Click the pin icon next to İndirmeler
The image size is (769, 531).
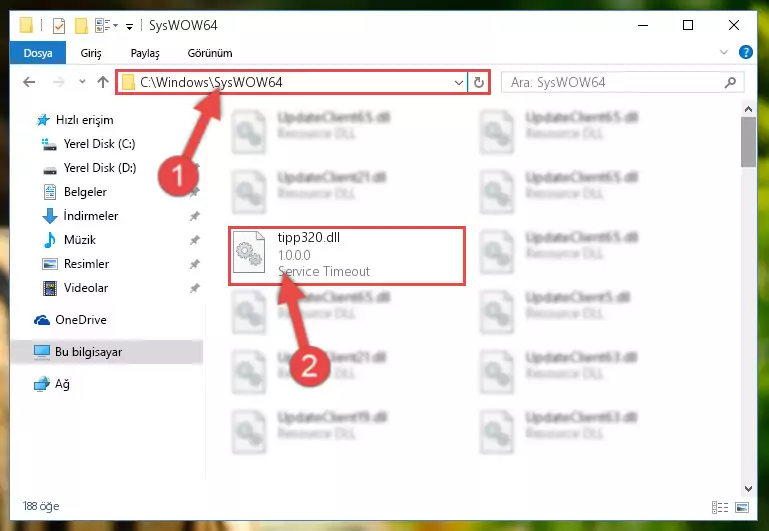point(195,216)
